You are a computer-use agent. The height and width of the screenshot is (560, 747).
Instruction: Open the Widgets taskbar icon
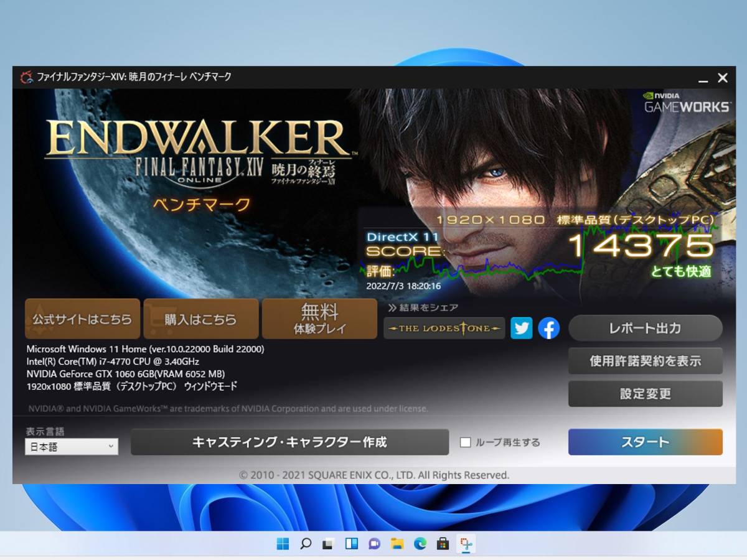351,544
